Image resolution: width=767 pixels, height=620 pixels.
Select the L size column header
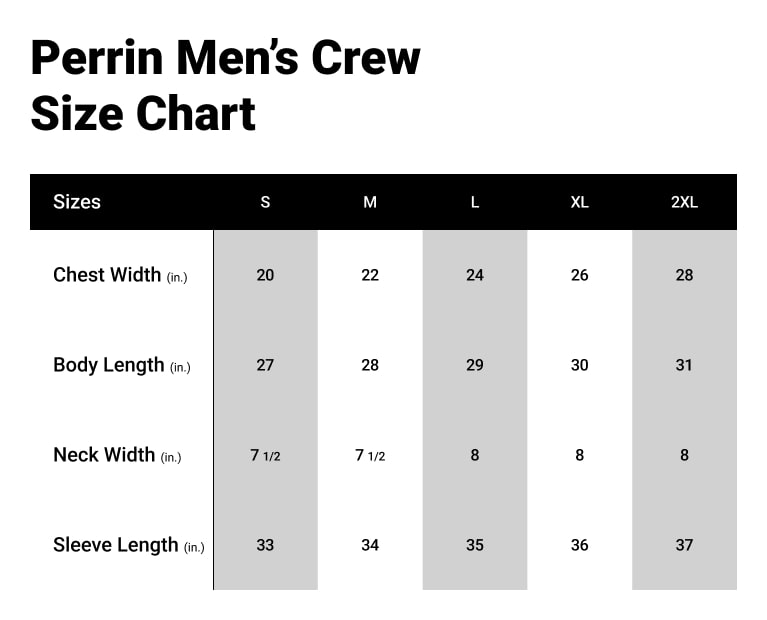[475, 202]
